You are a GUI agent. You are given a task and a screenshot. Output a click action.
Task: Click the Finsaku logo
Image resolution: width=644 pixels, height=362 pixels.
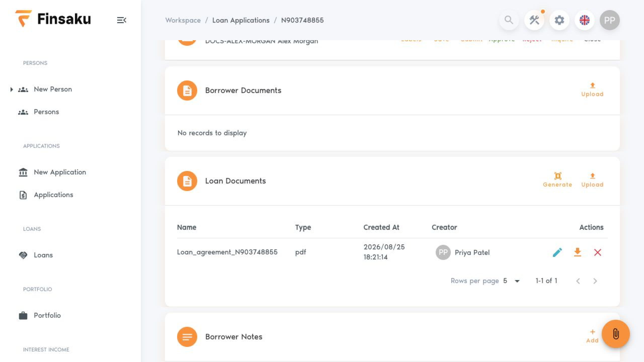coord(53,19)
